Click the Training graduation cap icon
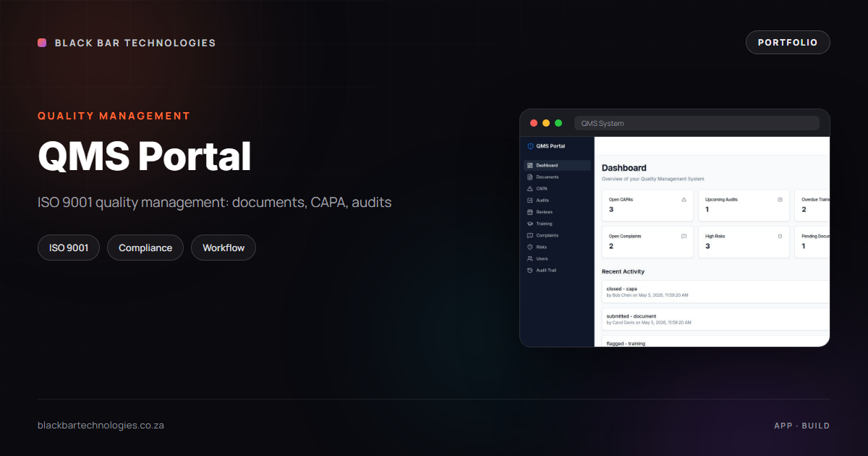Image resolution: width=868 pixels, height=456 pixels. pyautogui.click(x=530, y=224)
